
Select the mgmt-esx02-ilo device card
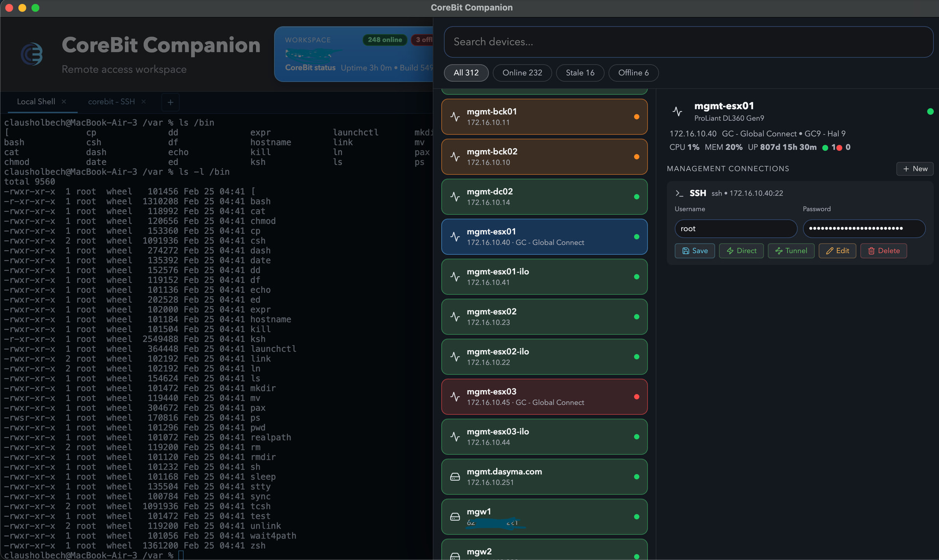[x=544, y=357]
